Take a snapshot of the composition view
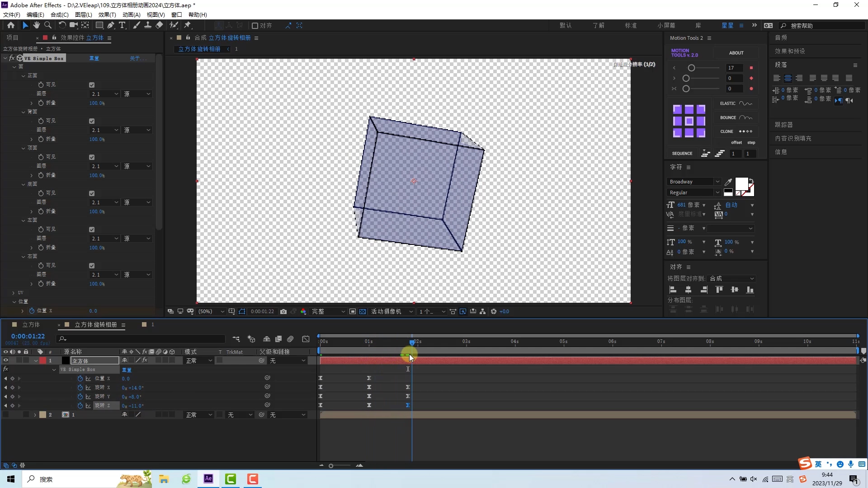Image resolution: width=868 pixels, height=488 pixels. tap(284, 311)
